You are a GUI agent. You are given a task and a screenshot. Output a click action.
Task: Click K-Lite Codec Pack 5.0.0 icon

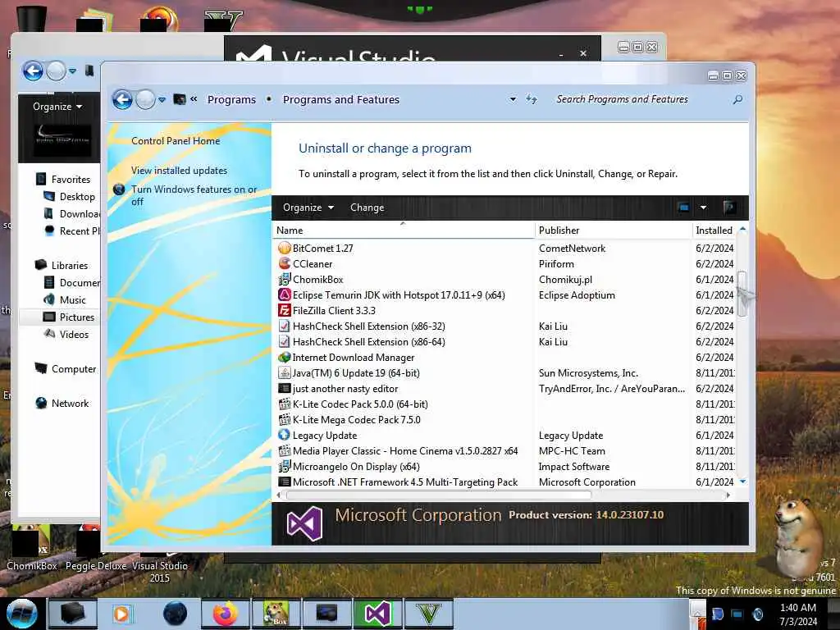point(285,404)
